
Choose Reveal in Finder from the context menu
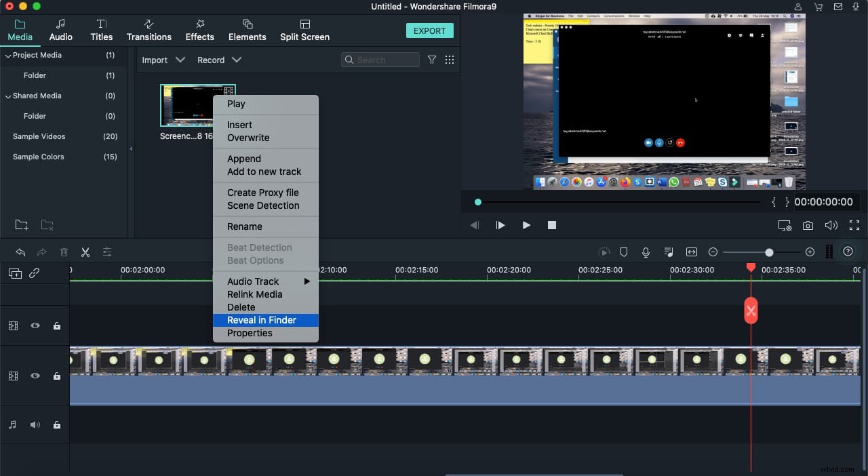262,319
